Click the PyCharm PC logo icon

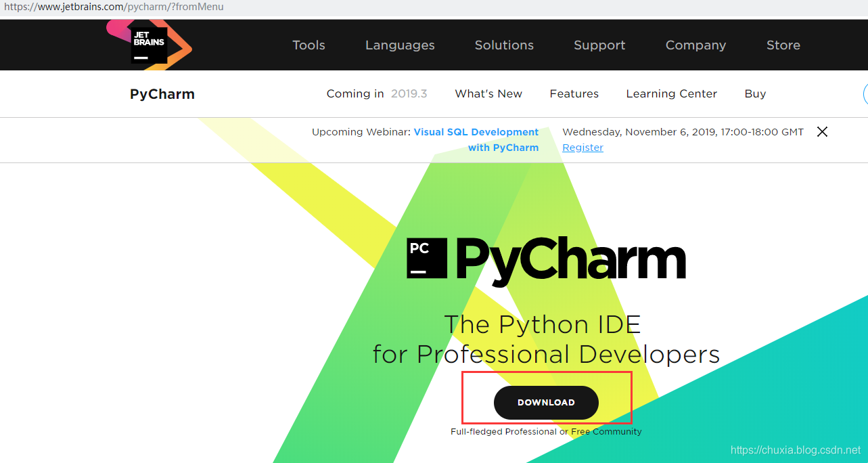(x=427, y=258)
